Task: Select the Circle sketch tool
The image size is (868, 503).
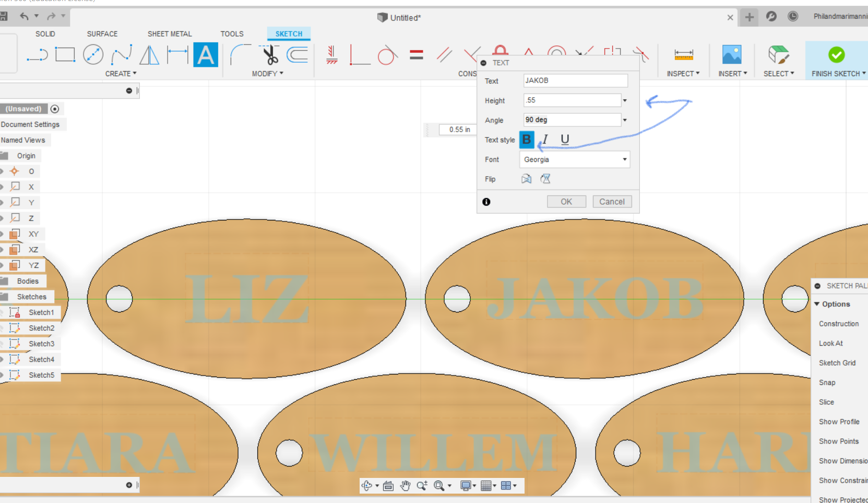Action: [x=93, y=54]
